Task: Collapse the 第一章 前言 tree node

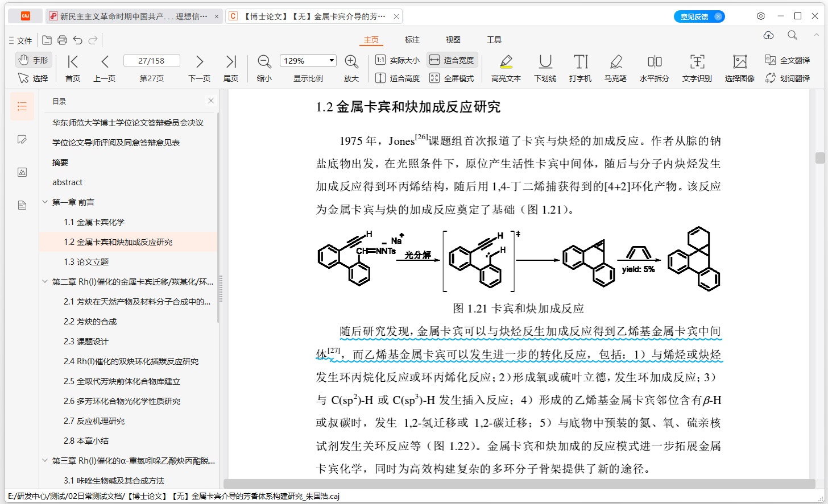Action: [x=45, y=202]
